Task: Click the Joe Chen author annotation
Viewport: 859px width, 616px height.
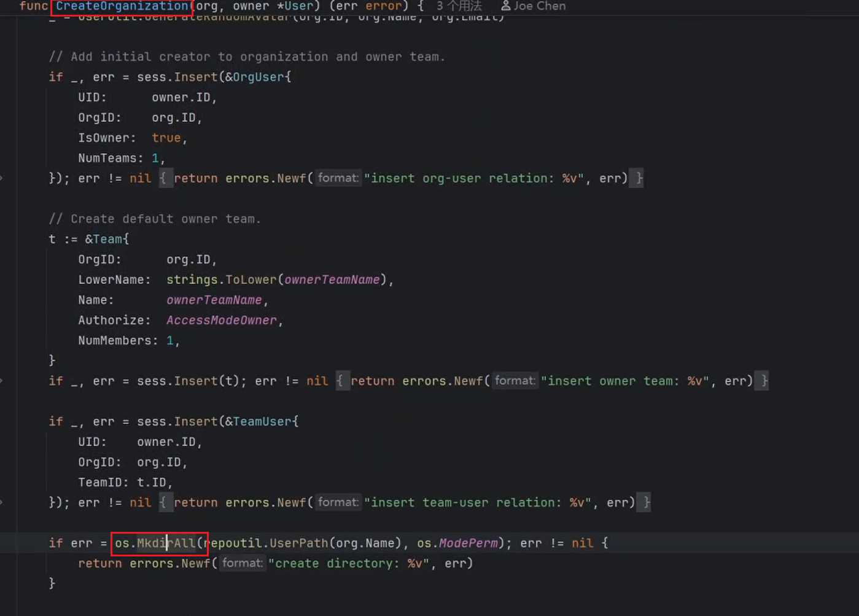Action: coord(534,6)
